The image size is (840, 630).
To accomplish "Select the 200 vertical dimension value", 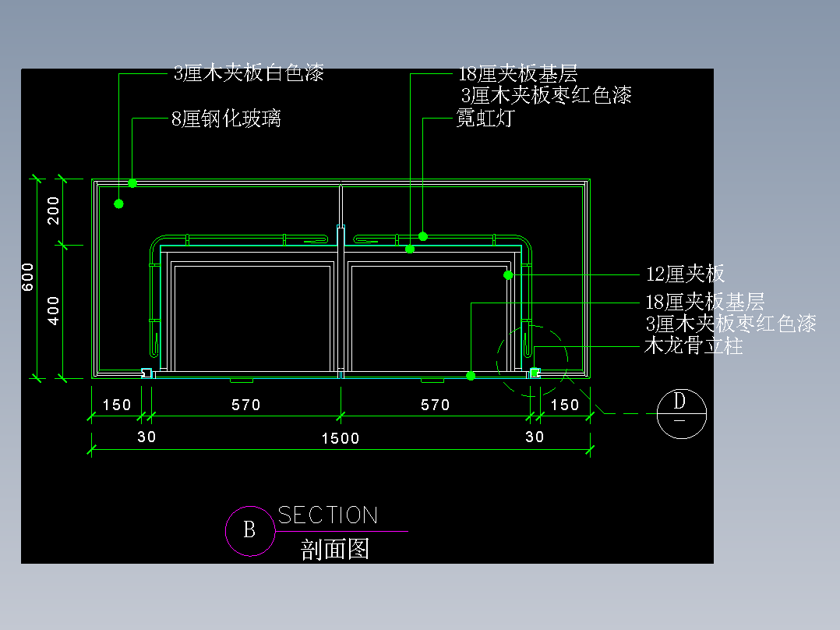I will [53, 211].
